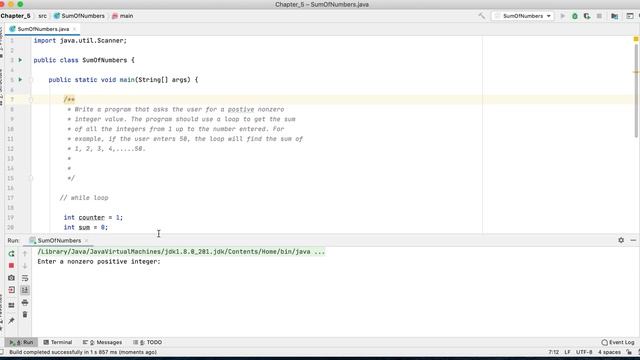Change line separator LF in status bar

(x=567, y=352)
